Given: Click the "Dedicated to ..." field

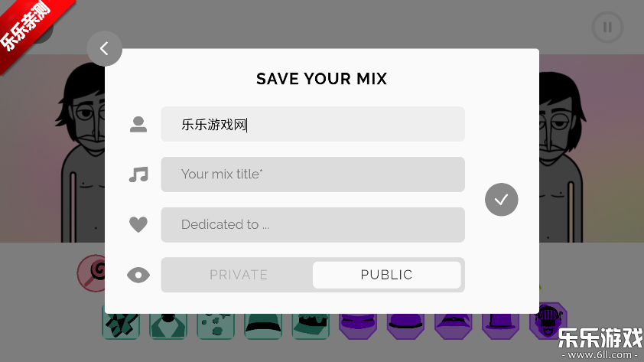Looking at the screenshot, I should pyautogui.click(x=312, y=225).
